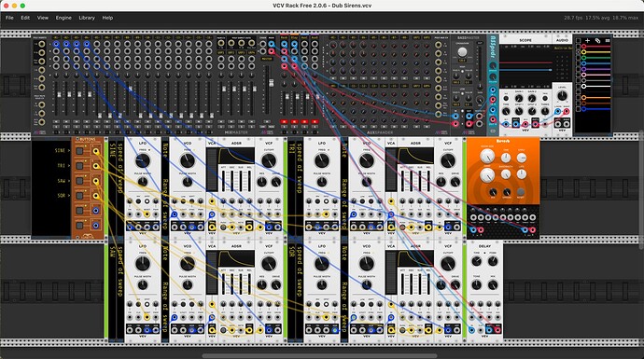The width and height of the screenshot is (644, 359).
Task: Click the GAIN 1 knob on the Scope
Action: [x=519, y=98]
